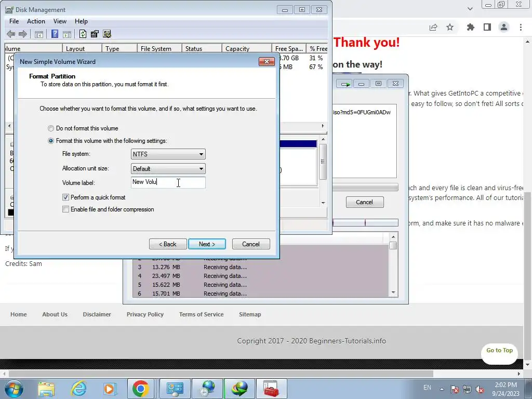
Task: Open the browser Extensions puzzle icon
Action: tap(471, 27)
